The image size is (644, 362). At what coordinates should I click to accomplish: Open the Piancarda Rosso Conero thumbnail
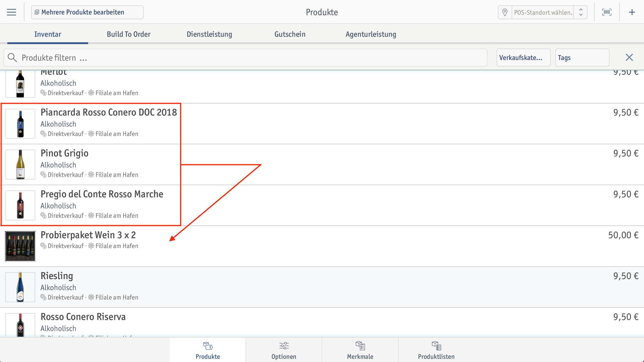click(x=20, y=124)
